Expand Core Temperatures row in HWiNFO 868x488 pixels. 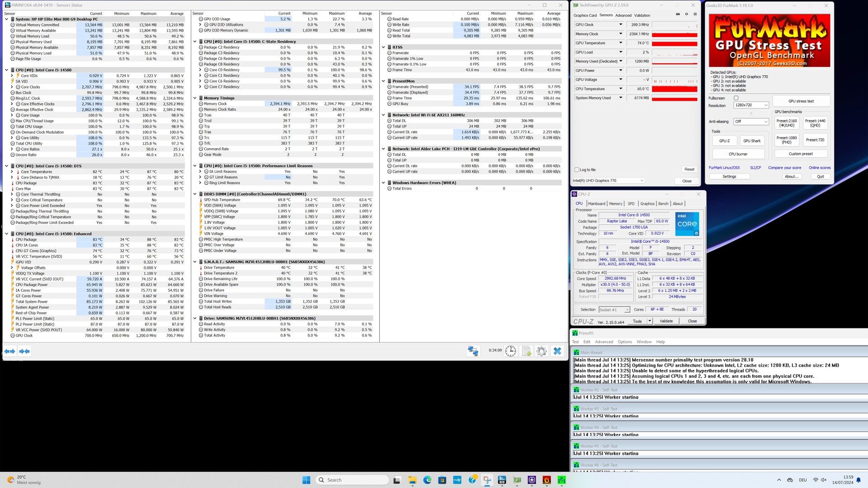pyautogui.click(x=12, y=172)
